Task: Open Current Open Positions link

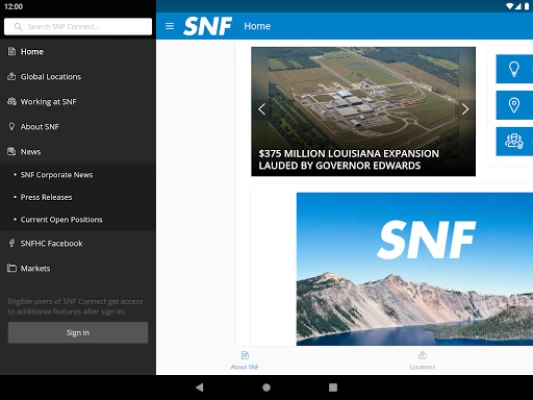Action: pos(61,220)
